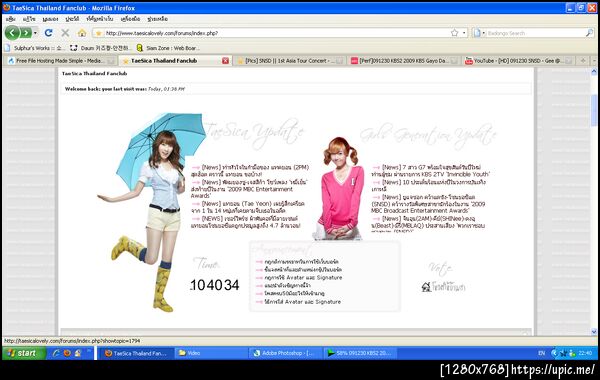Screen dimensions: 600x380
Task: Open the back/forward history dropdown arrow
Action: pos(35,33)
